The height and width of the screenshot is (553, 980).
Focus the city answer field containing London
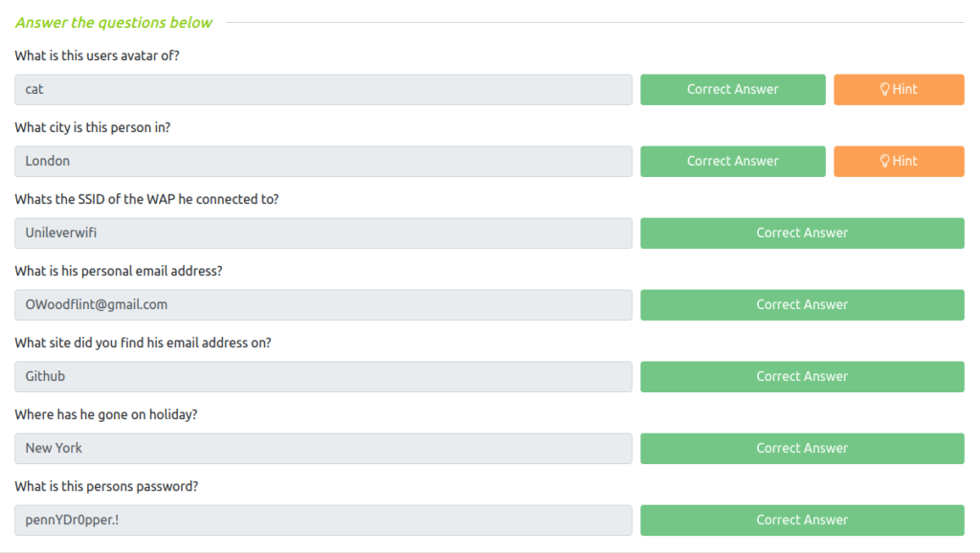tap(323, 162)
